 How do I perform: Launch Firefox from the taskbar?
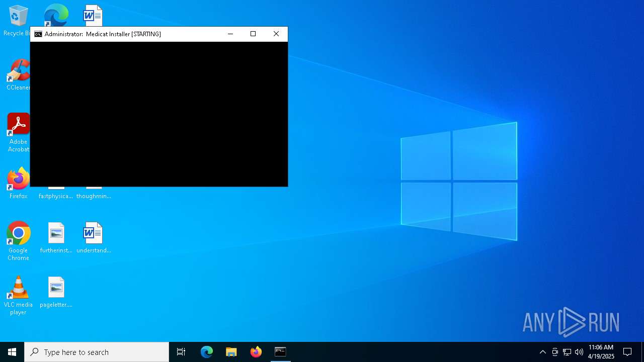256,352
